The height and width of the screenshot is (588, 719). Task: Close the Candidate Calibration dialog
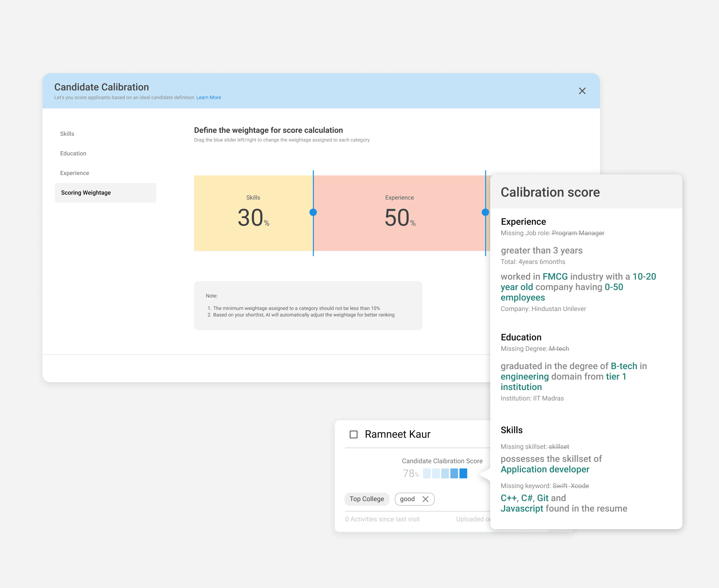point(582,91)
